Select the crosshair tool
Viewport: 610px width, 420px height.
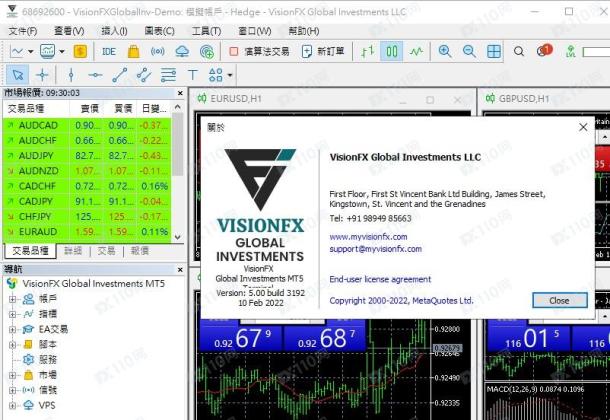tap(42, 75)
